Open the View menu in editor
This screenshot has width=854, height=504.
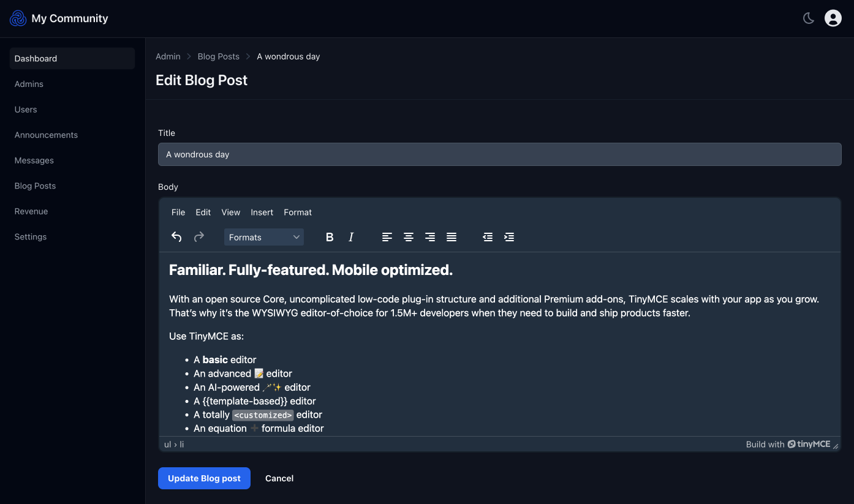[231, 213]
